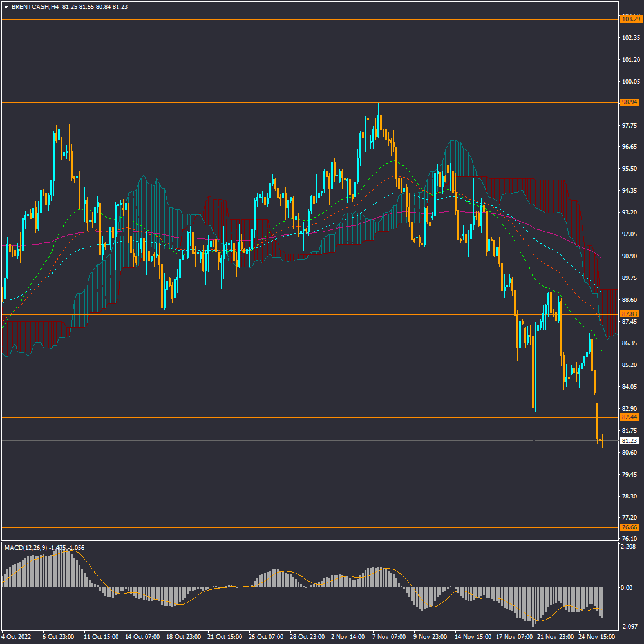Select the 103.29 orange price label
644x644 pixels.
(629, 19)
